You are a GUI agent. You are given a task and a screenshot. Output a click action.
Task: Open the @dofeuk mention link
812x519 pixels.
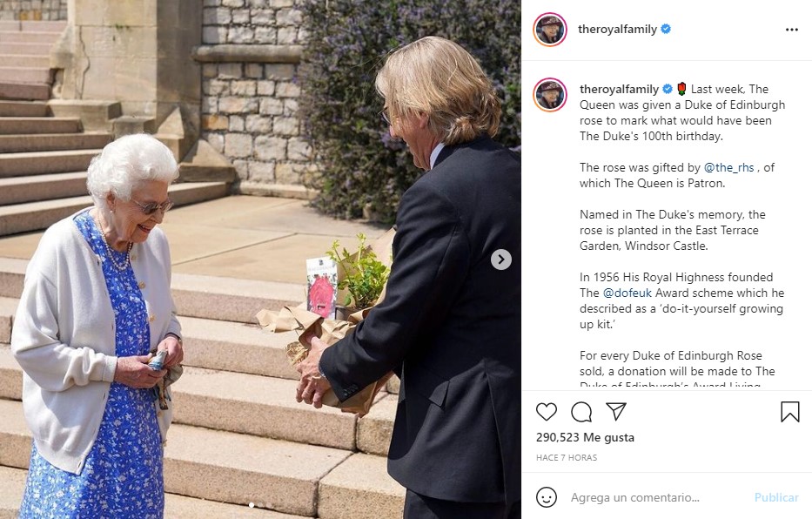click(627, 293)
